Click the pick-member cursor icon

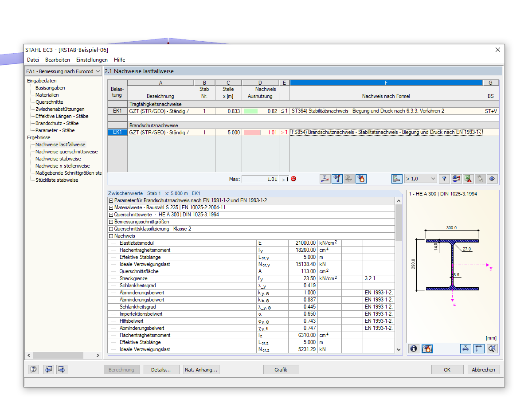coord(480,179)
